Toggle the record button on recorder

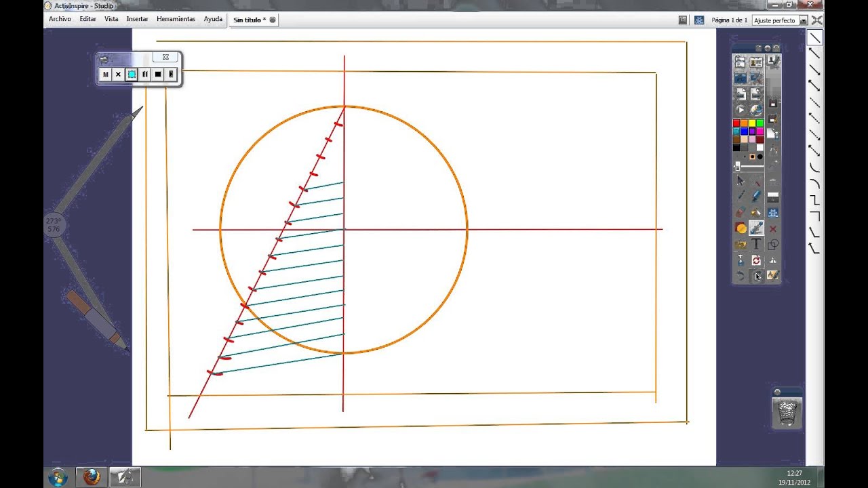pos(132,75)
